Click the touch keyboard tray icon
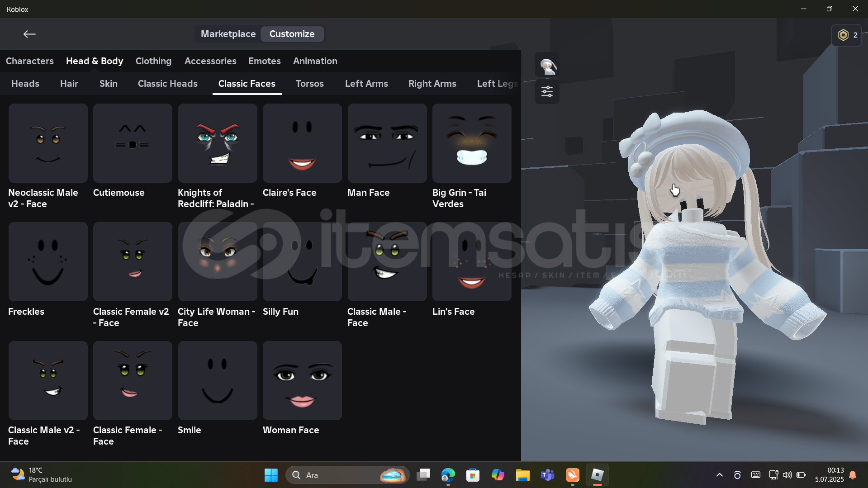Screen dimensions: 868x488 [x=755, y=475]
